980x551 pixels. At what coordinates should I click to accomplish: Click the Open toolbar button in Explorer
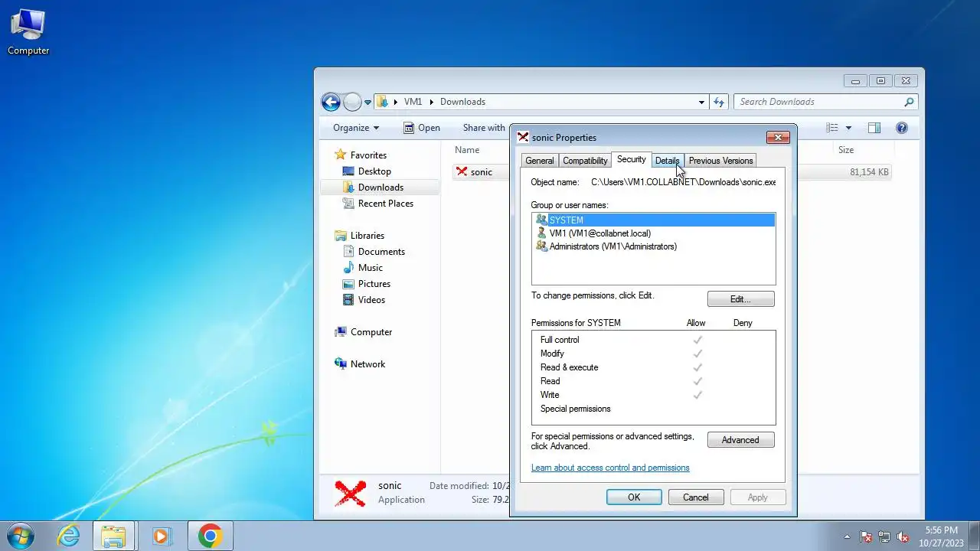tap(422, 128)
